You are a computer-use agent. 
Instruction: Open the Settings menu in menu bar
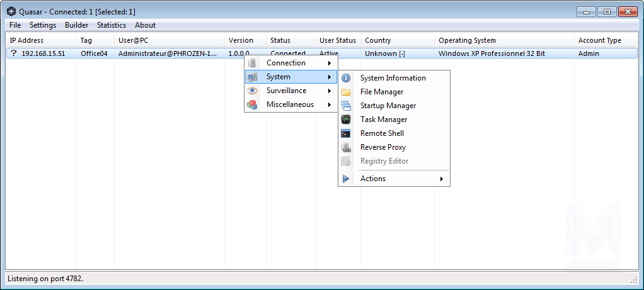43,25
